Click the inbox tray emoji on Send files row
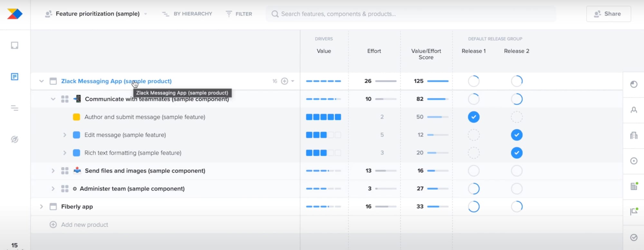Viewport: 644px width, 250px height. (x=77, y=171)
